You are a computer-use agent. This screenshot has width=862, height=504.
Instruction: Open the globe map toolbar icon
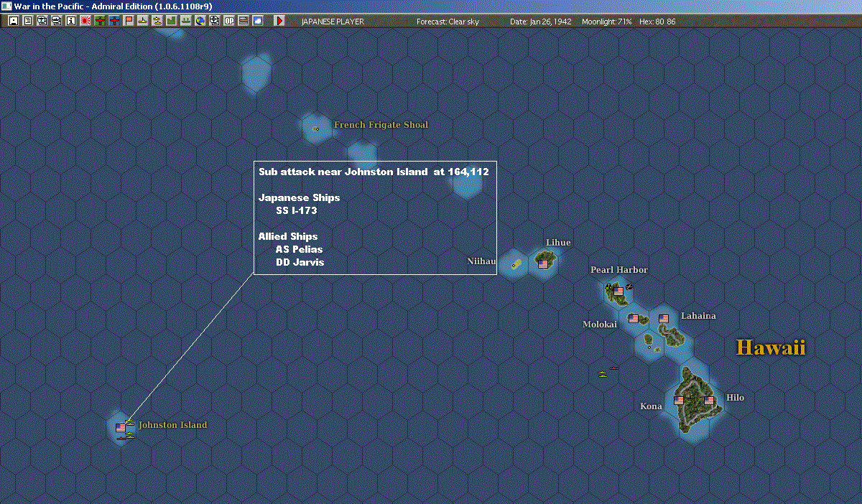coord(200,21)
